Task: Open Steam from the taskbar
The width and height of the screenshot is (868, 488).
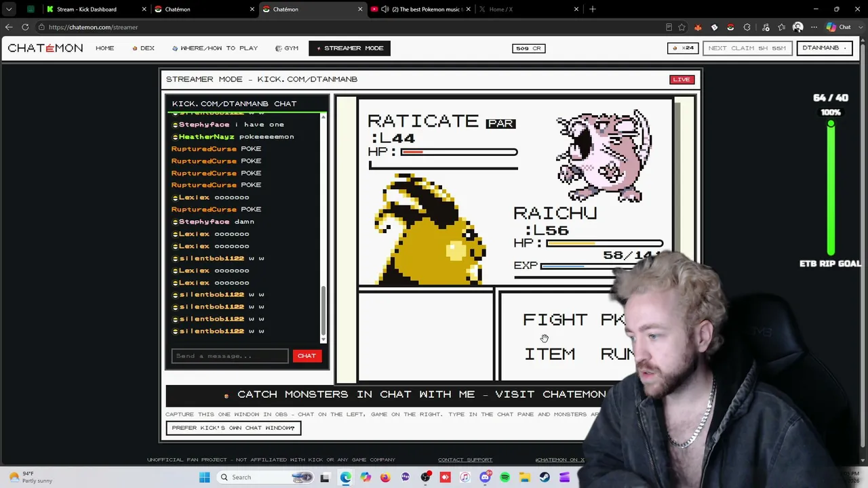Action: click(x=545, y=477)
